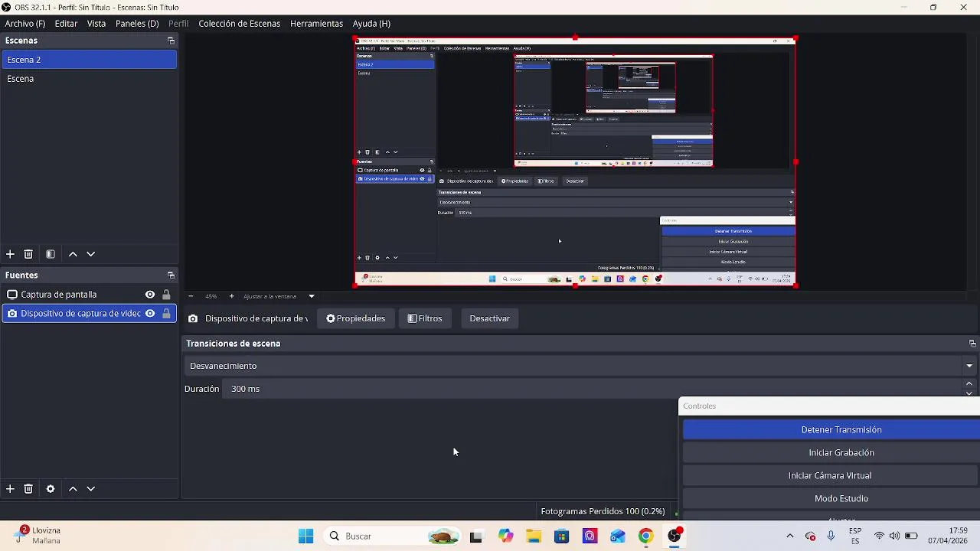Add a new scene with plus icon
The image size is (980, 551).
tap(10, 254)
